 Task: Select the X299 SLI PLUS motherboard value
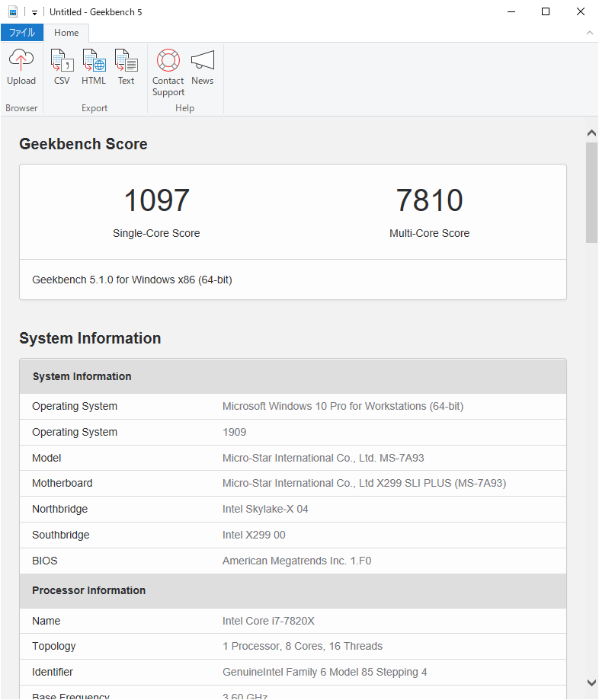(364, 484)
